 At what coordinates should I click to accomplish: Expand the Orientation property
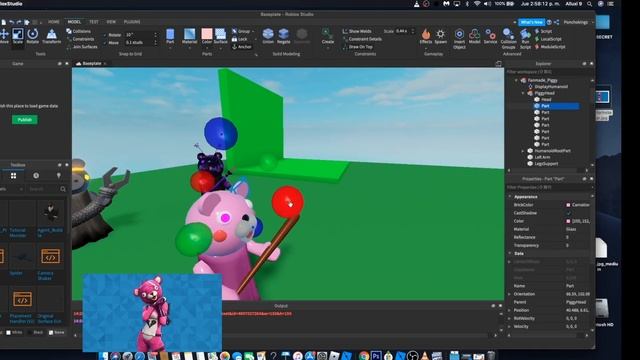[510, 294]
